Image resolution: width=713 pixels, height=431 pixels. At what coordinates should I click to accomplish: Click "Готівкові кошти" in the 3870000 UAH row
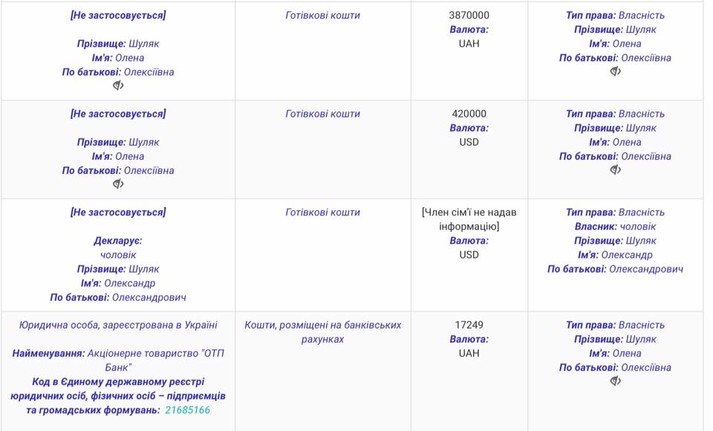[323, 16]
